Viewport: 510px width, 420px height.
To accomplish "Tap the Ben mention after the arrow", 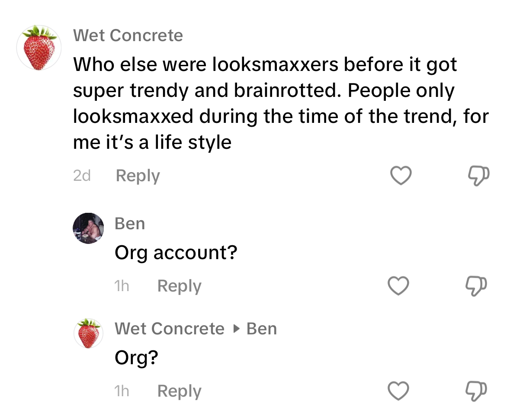I will (261, 329).
